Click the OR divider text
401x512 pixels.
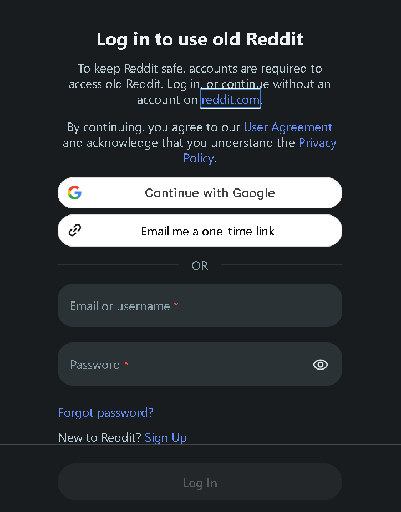[200, 266]
